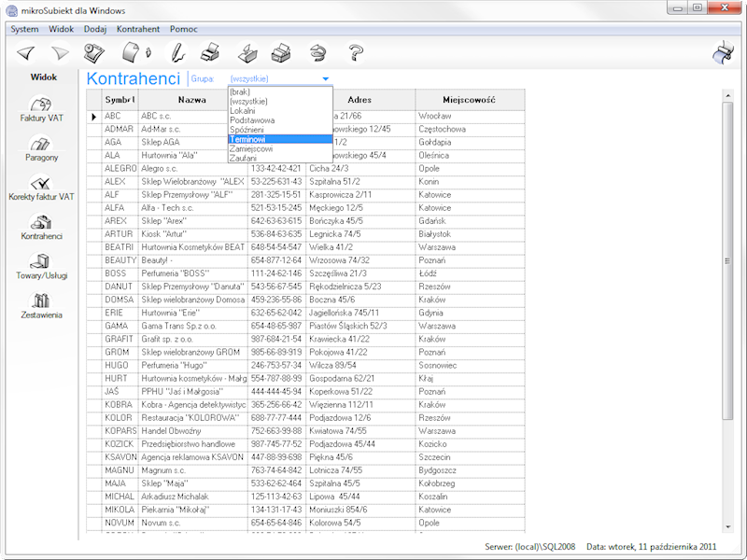
Task: Open the Kontrahent menu
Action: click(x=137, y=29)
